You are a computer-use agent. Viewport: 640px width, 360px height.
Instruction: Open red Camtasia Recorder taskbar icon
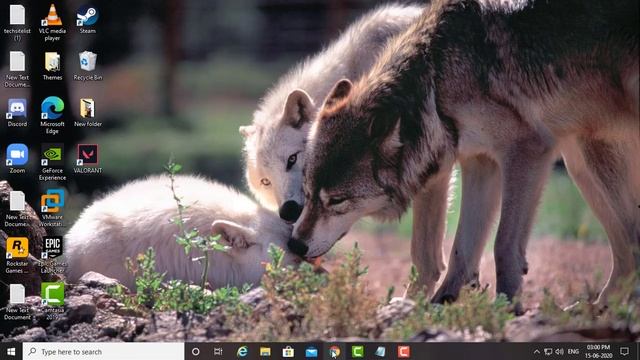pos(404,351)
